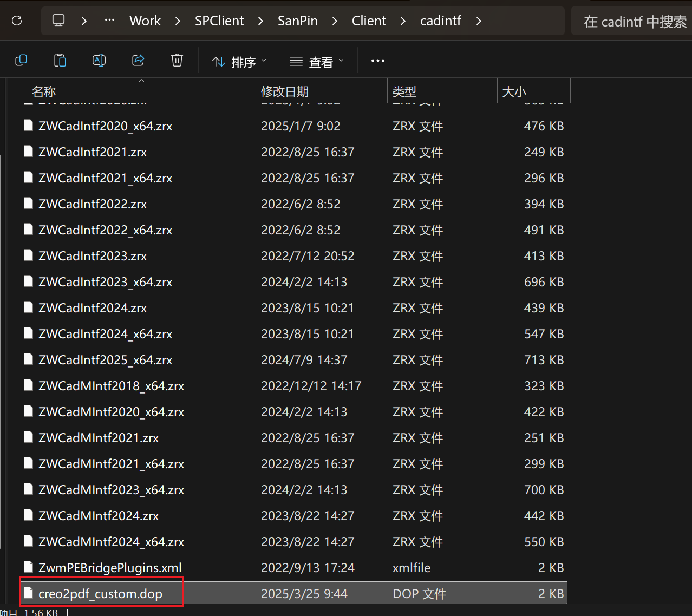Image resolution: width=692 pixels, height=616 pixels.
Task: Click the 696 KB size value
Action: click(544, 281)
